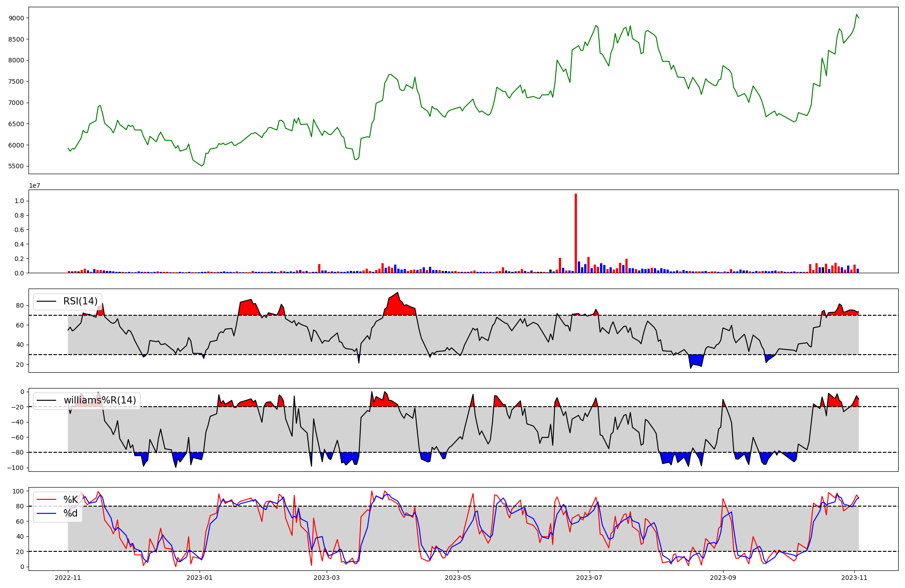The image size is (905, 588).
Task: Click the blue line swatch beside %d
Action: coord(47,513)
